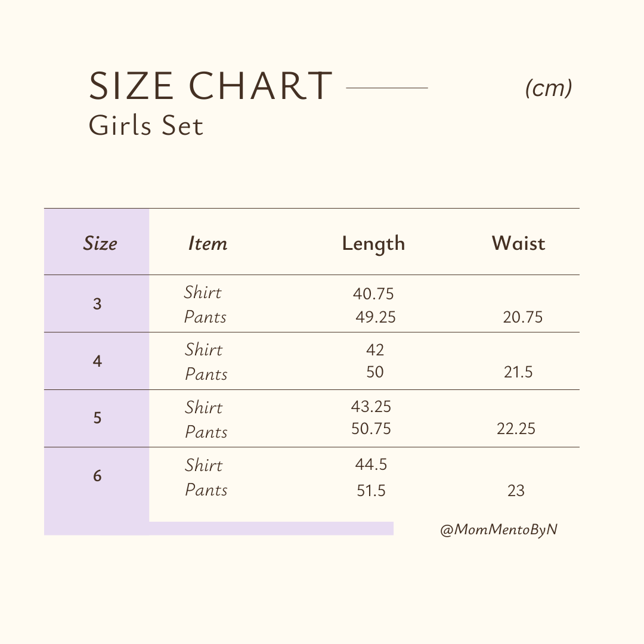Click the 51.5 pants length value
644x644 pixels.
(x=371, y=491)
